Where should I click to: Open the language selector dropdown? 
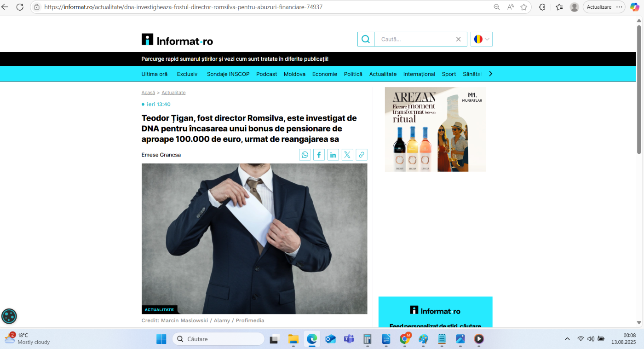pos(481,39)
